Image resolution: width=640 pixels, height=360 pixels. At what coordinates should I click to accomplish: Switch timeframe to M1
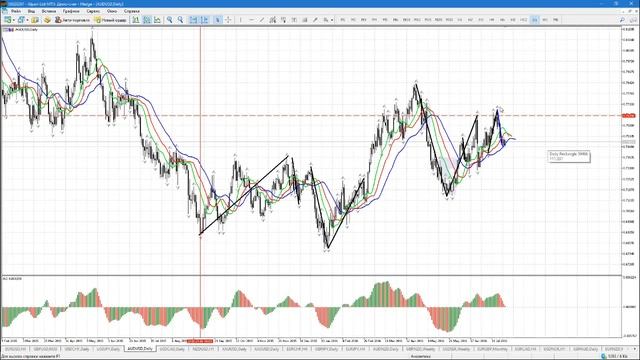coord(343,20)
